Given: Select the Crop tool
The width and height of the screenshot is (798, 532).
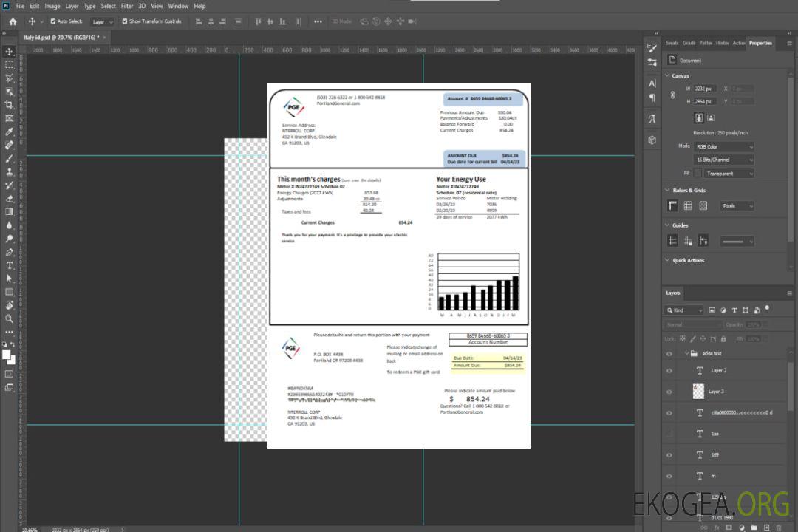Looking at the screenshot, I should pyautogui.click(x=10, y=105).
